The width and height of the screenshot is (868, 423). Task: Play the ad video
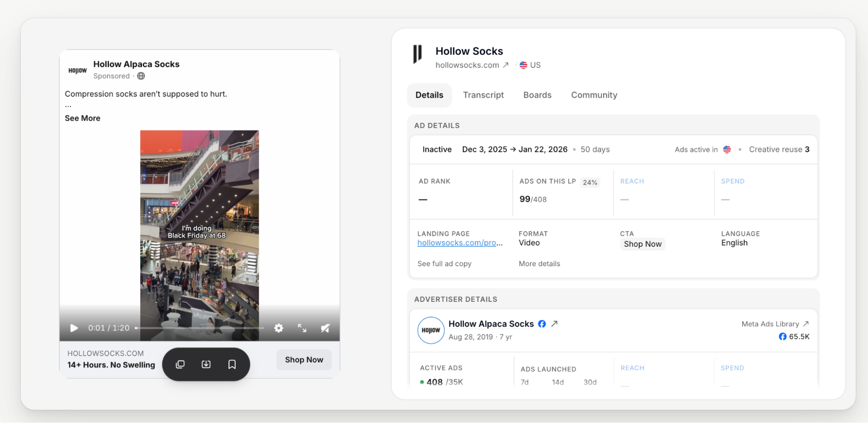click(74, 328)
